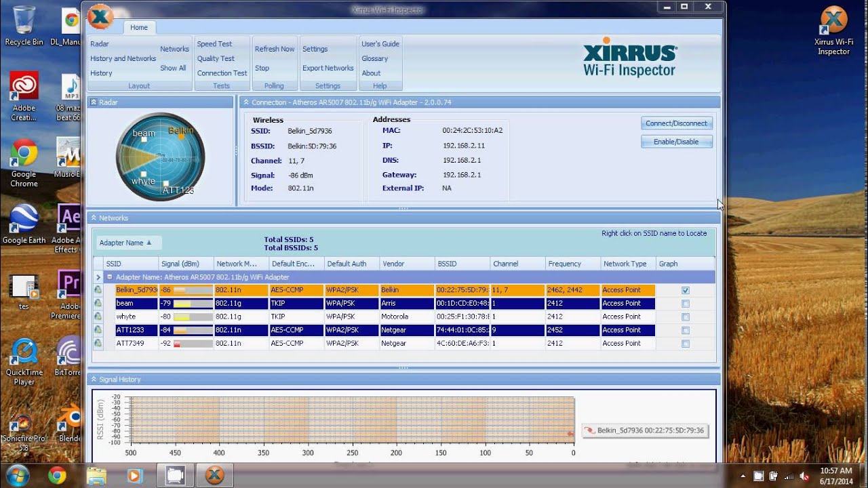Run the Speed Test

pos(214,44)
